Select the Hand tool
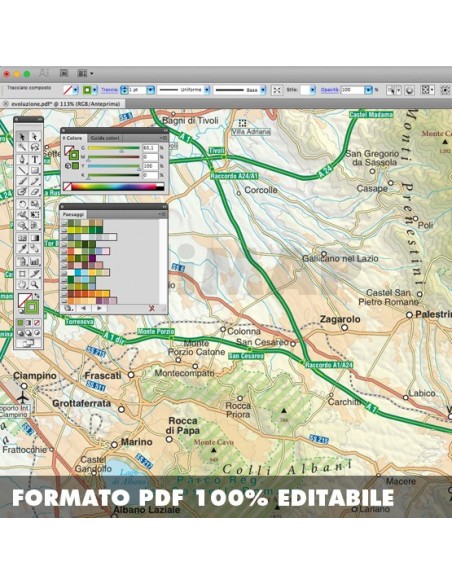 point(22,284)
